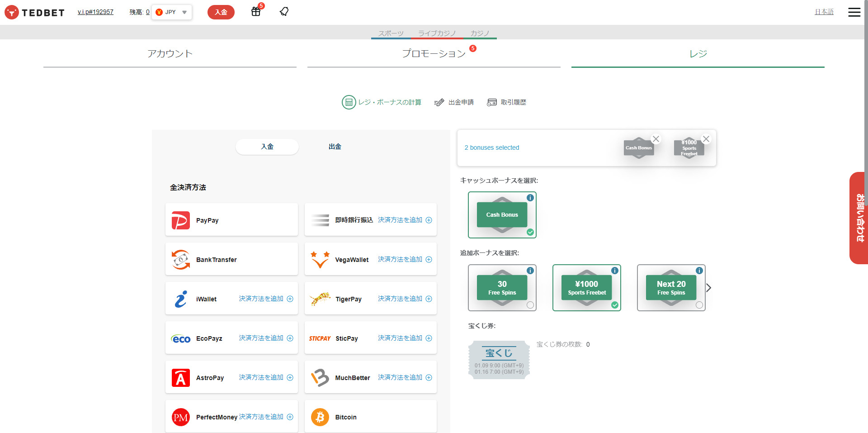Viewport: 868px width, 433px height.
Task: Click the Bitcoin logo icon
Action: click(320, 417)
